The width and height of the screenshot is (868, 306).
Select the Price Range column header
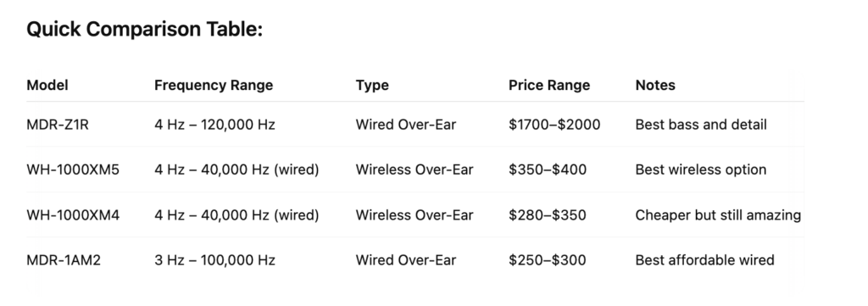click(x=549, y=86)
